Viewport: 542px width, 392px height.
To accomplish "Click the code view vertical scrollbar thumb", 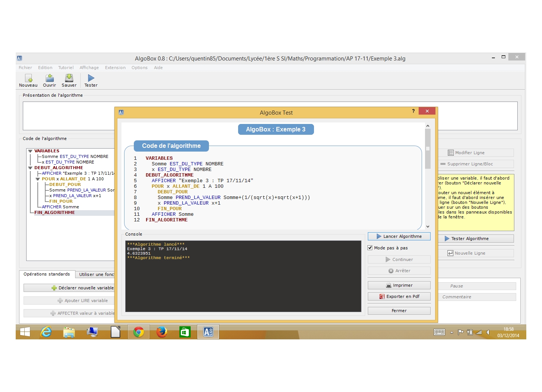I will pyautogui.click(x=428, y=149).
